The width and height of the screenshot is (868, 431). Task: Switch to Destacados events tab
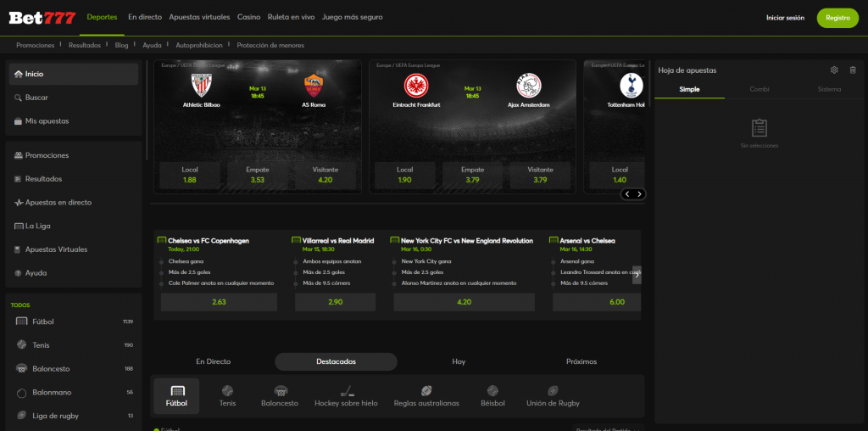coord(336,361)
